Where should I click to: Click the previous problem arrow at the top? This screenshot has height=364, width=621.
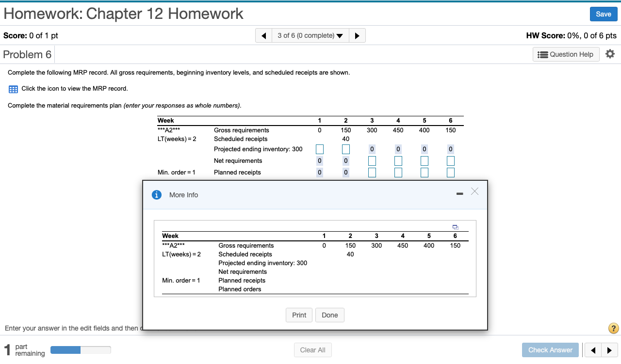pyautogui.click(x=263, y=35)
